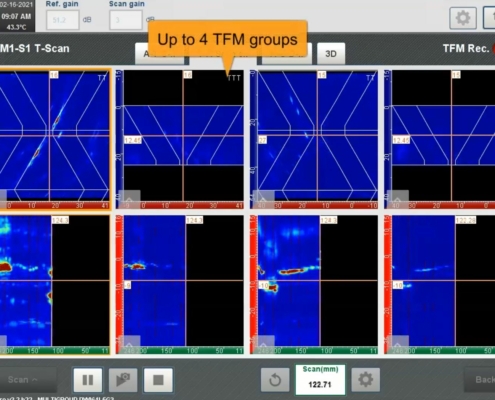Click the Ref. gain value field
495x400 pixels.
(x=62, y=20)
